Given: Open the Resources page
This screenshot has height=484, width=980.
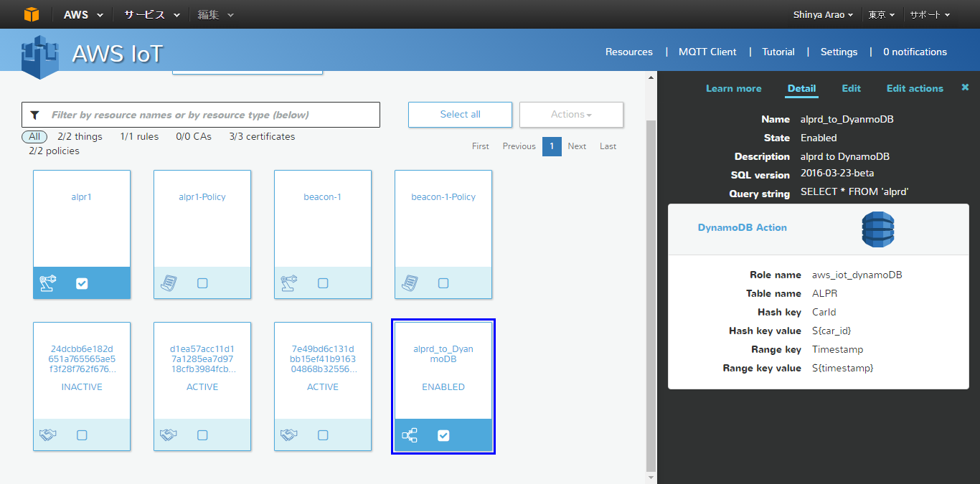Looking at the screenshot, I should pos(629,52).
